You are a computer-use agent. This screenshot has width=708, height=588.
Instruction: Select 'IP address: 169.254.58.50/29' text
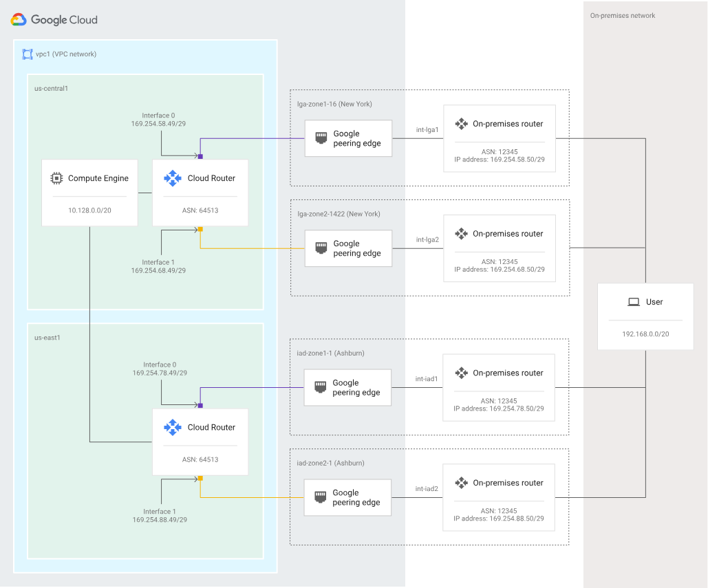[500, 160]
